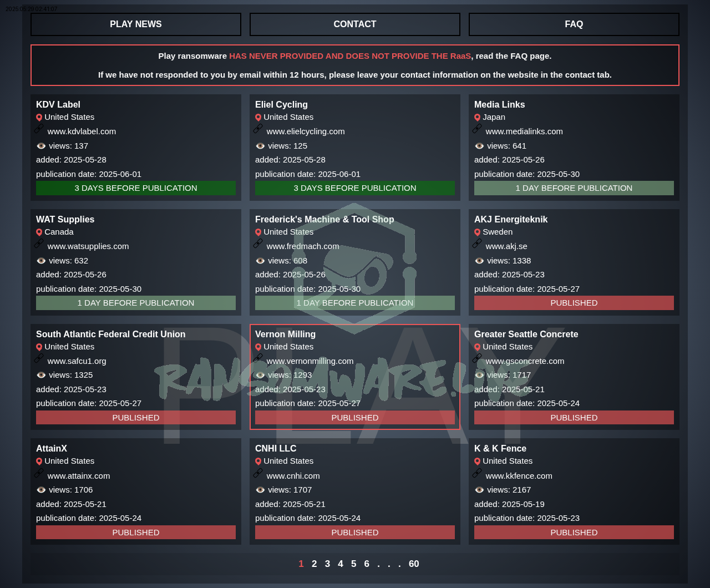
Task: Click location pin next to Sweden
Action: tap(478, 232)
